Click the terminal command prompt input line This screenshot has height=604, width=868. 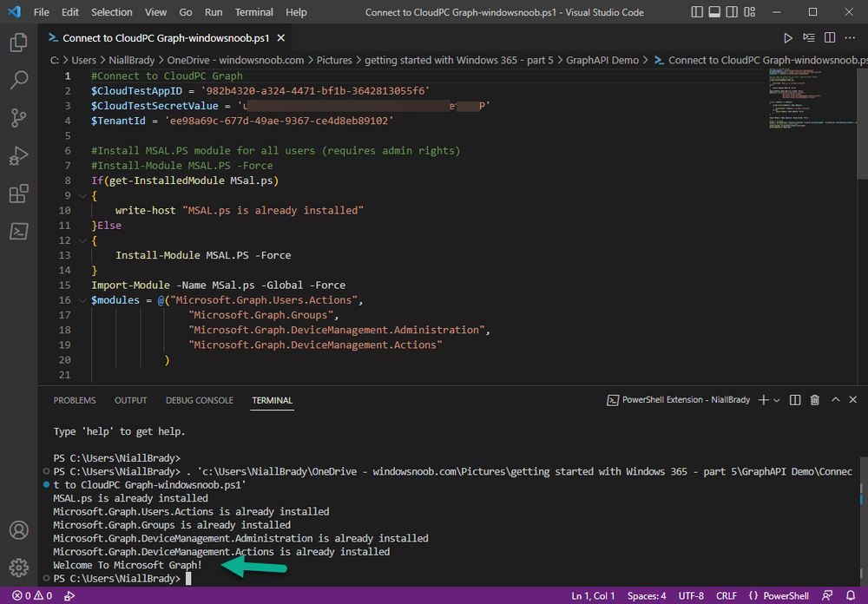[x=122, y=579]
